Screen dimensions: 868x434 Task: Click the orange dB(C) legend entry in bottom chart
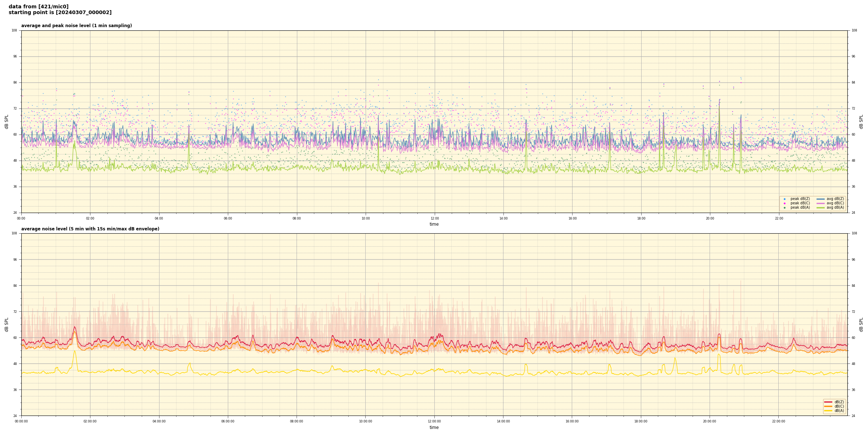click(x=828, y=406)
